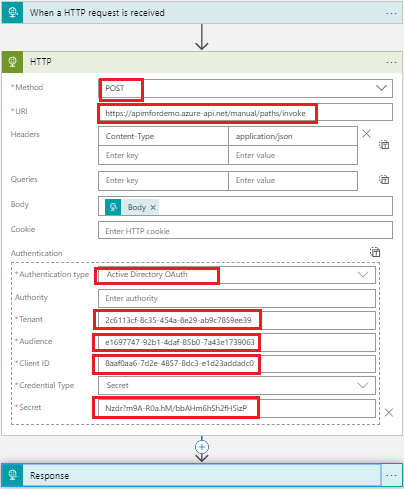Expand the Authentication type dropdown

pyautogui.click(x=363, y=274)
